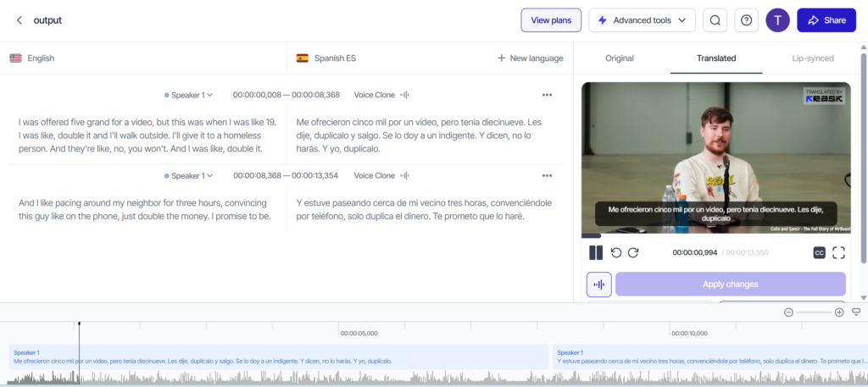Click the forward clockwise arrow
The image size is (868, 387).
tap(633, 252)
